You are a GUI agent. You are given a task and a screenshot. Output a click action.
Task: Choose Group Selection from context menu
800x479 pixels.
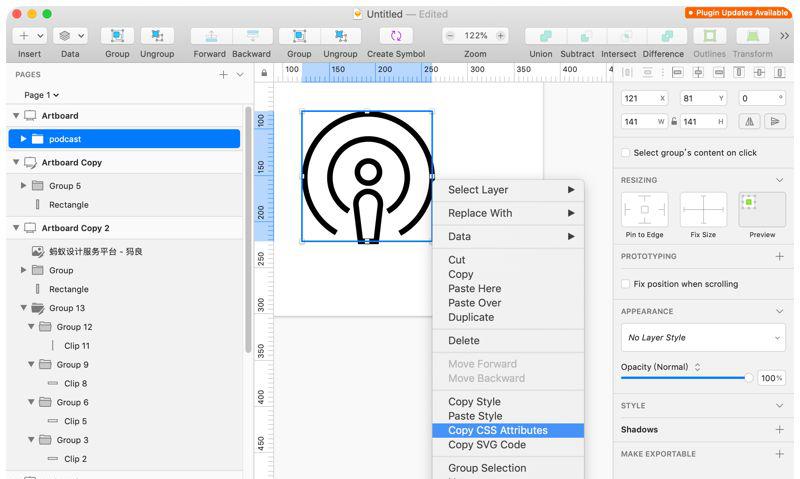click(508, 468)
